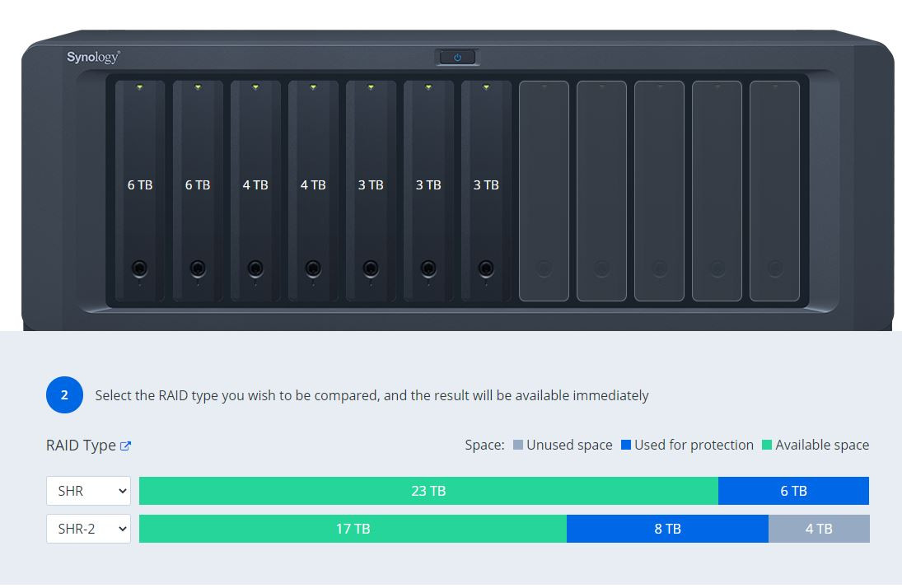Click the lock circle on the last 3 TB drive

tap(486, 268)
